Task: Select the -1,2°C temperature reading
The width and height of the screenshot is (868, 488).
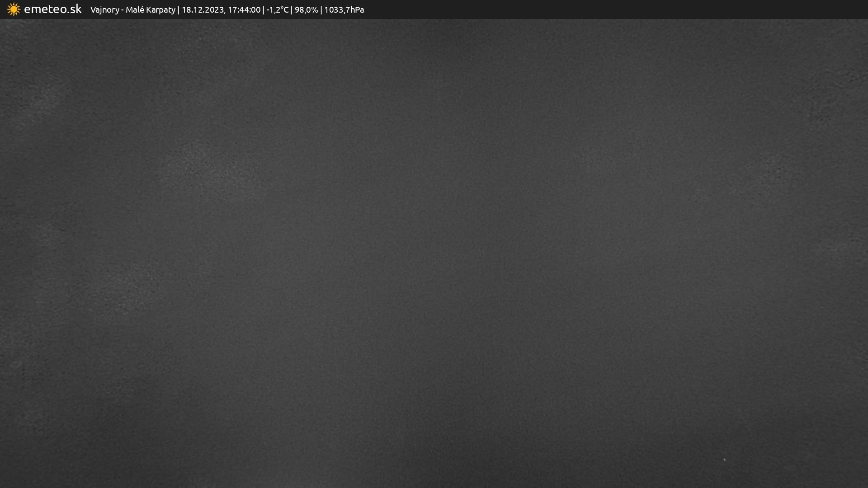Action: (x=277, y=9)
